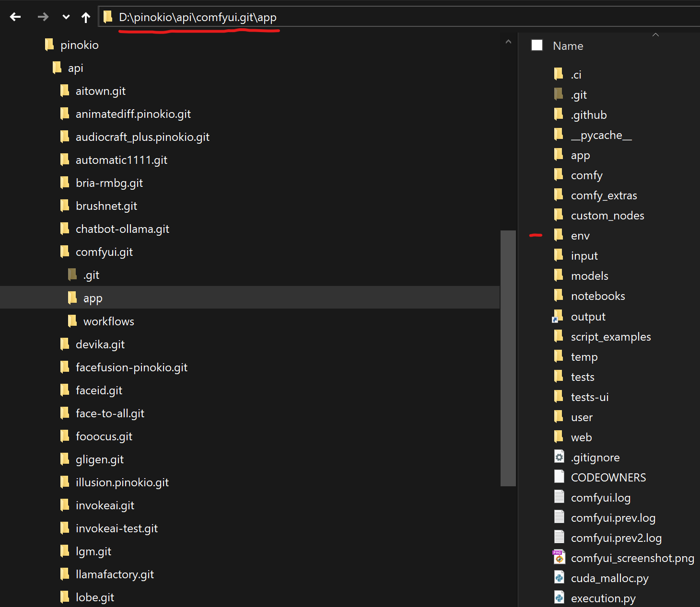
Task: Go up one folder level arrow
Action: [x=86, y=18]
